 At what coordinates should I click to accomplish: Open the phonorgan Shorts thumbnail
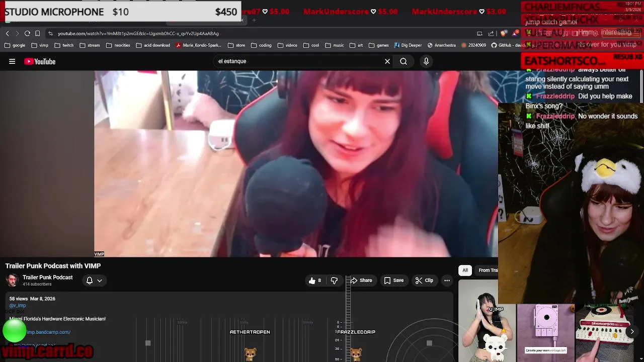[x=605, y=333]
